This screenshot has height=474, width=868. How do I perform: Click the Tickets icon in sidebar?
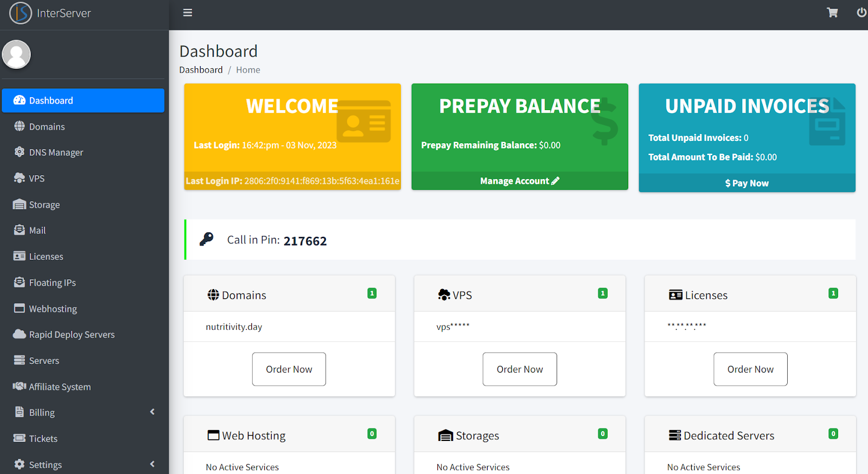[20, 438]
